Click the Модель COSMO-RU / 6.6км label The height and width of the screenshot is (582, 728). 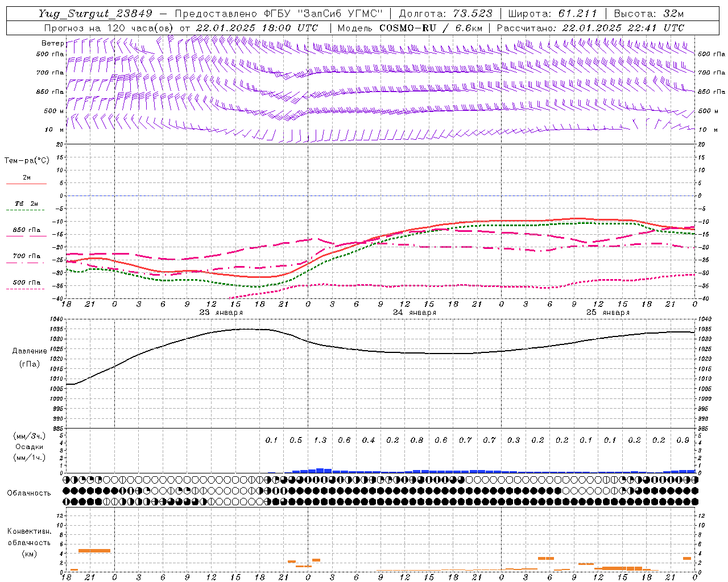tap(410, 28)
